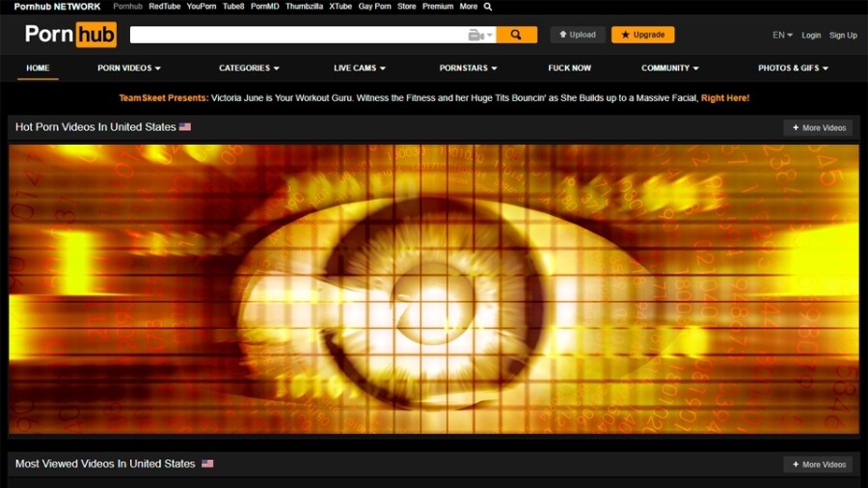Click the site logo in header
Image resolution: width=868 pixels, height=488 pixels.
coord(70,35)
